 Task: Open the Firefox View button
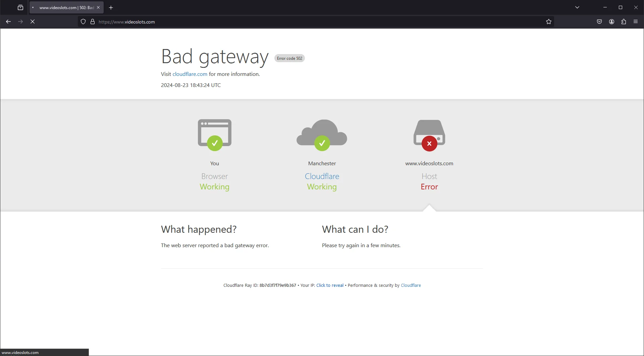tap(20, 7)
